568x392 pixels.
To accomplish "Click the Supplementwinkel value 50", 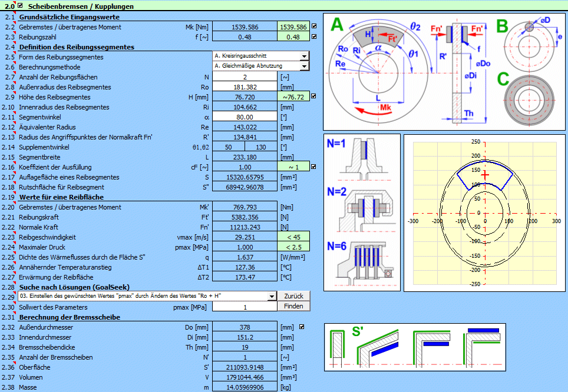I will pyautogui.click(x=229, y=147).
